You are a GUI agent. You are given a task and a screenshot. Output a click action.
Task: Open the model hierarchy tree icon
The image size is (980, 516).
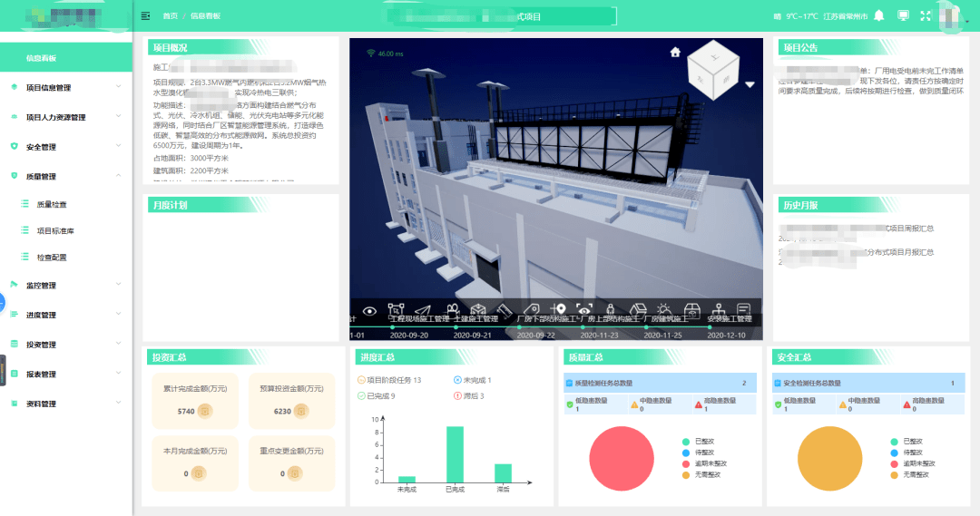click(x=718, y=309)
